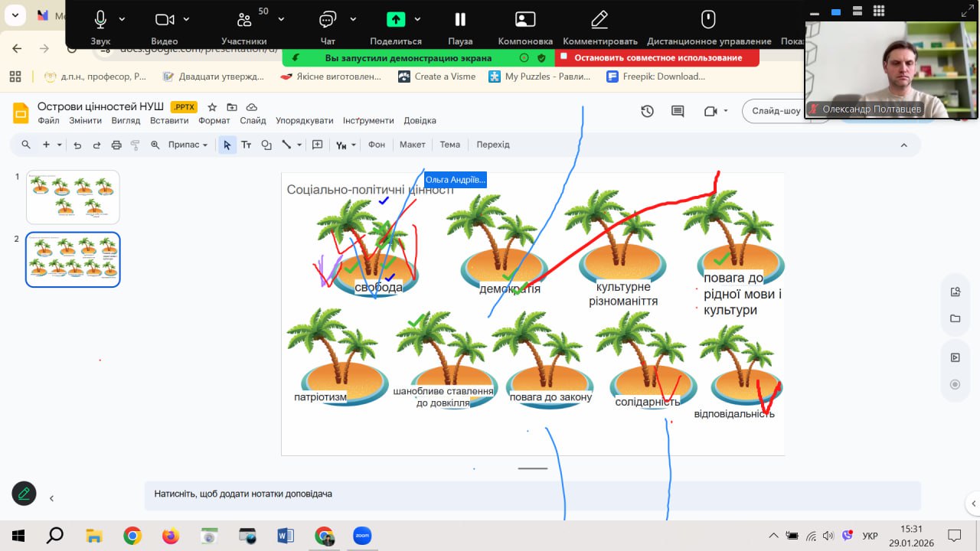Expand the line tool options arrow
Screen dimensions: 980x551
(x=299, y=145)
